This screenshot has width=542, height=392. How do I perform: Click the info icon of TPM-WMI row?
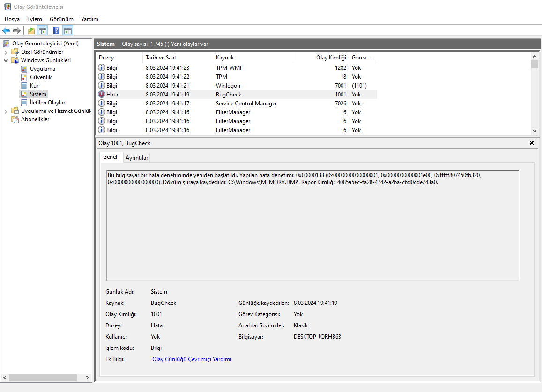coord(102,67)
